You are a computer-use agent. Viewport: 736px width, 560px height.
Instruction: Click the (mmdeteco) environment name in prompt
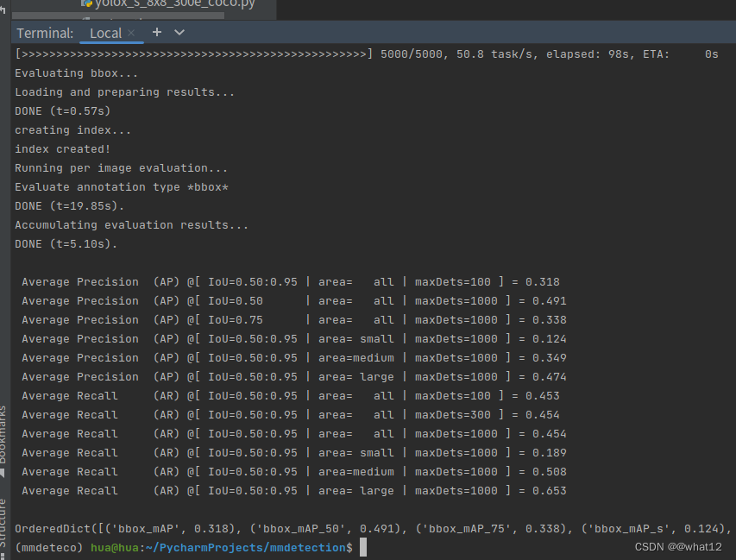pos(49,548)
